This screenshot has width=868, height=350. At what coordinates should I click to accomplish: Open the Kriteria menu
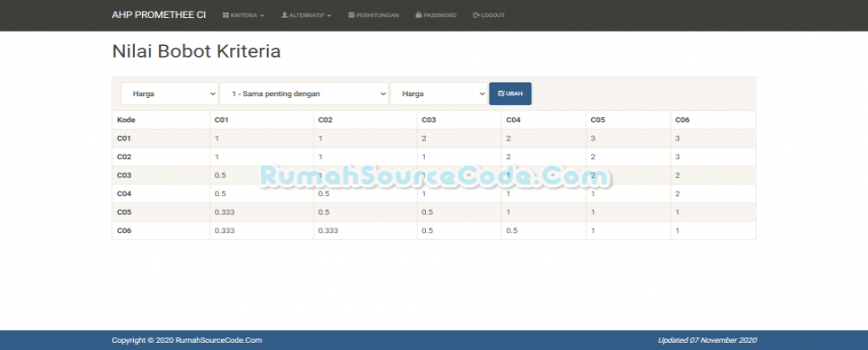click(x=243, y=15)
